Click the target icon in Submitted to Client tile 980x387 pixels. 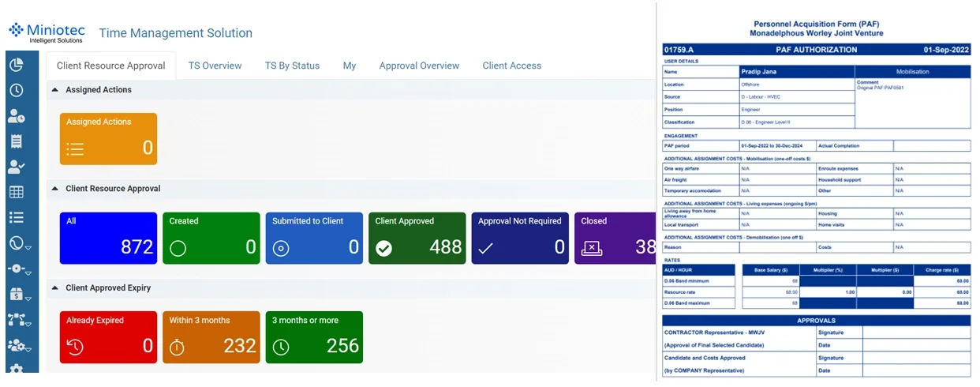[281, 249]
